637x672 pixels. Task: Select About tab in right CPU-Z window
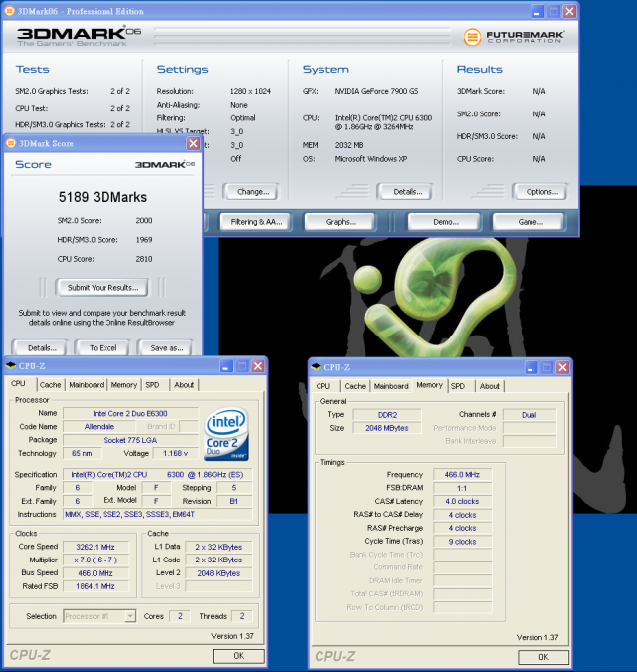pos(490,386)
